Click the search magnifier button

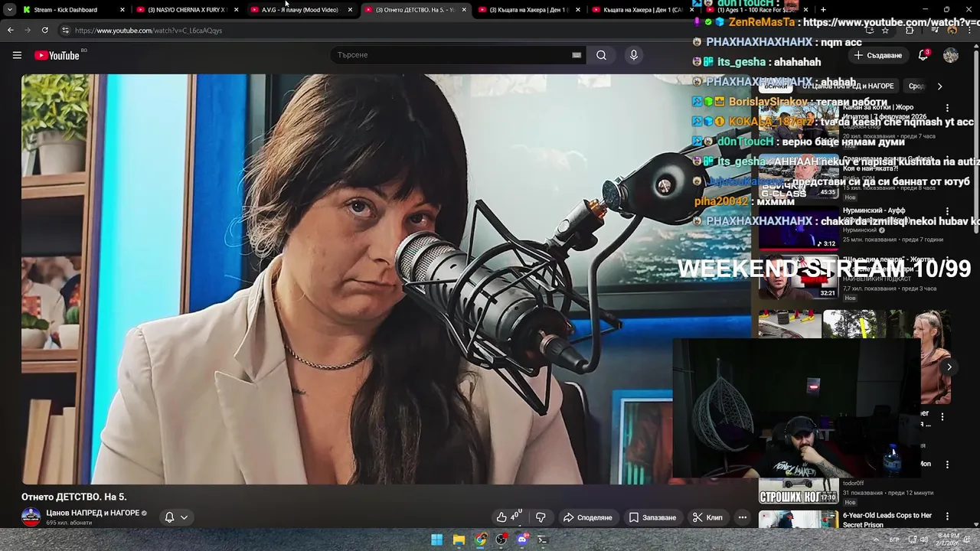[x=602, y=55]
